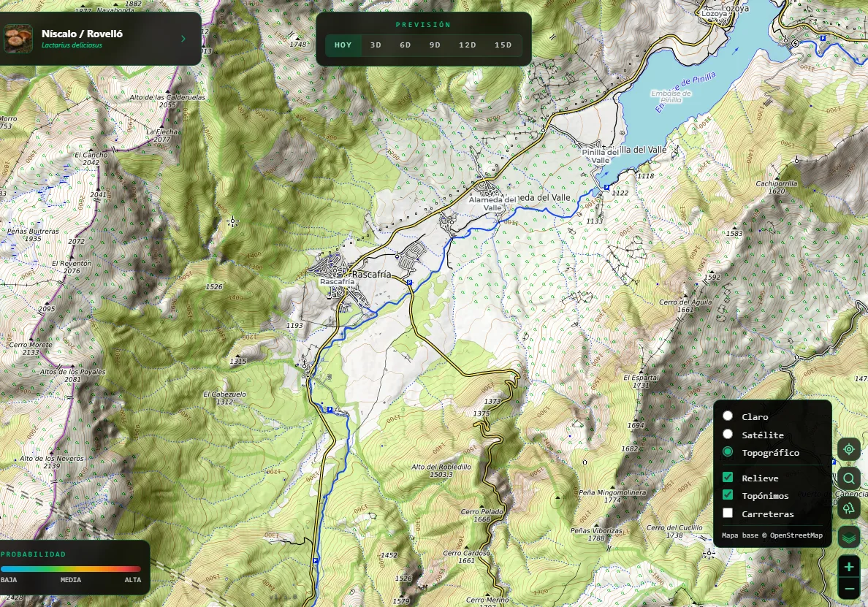Click the Peñas Buitreras 1935 label
This screenshot has width=868, height=607.
click(x=33, y=234)
